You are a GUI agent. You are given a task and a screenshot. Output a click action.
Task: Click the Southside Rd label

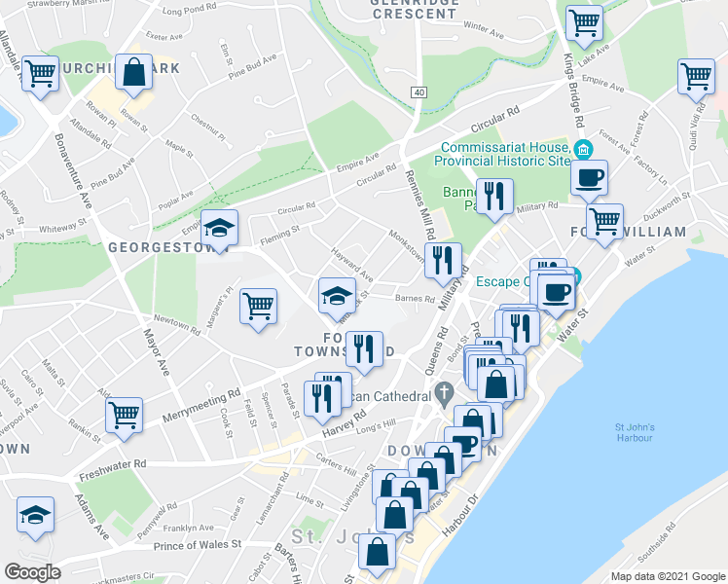657,542
